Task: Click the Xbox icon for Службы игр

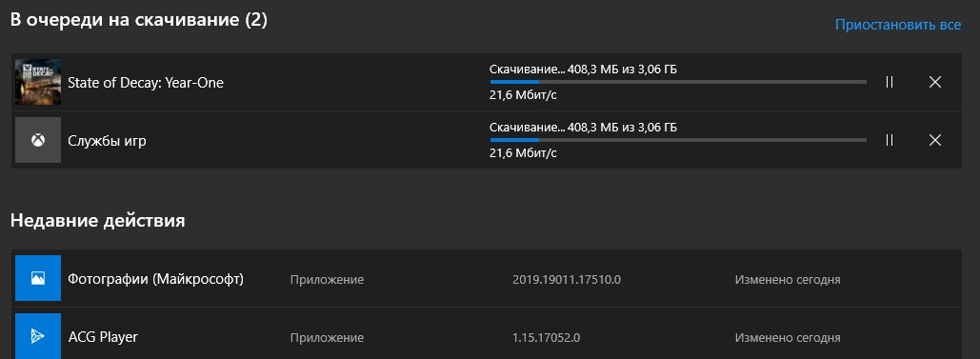Action: [38, 140]
